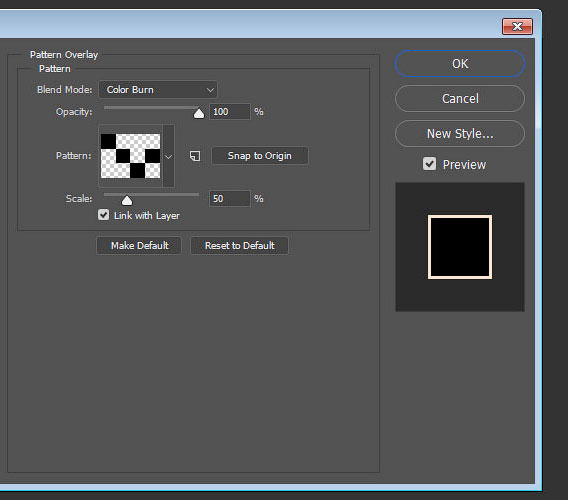Close the Layer Style dialog
This screenshot has width=568, height=500.
pyautogui.click(x=517, y=26)
